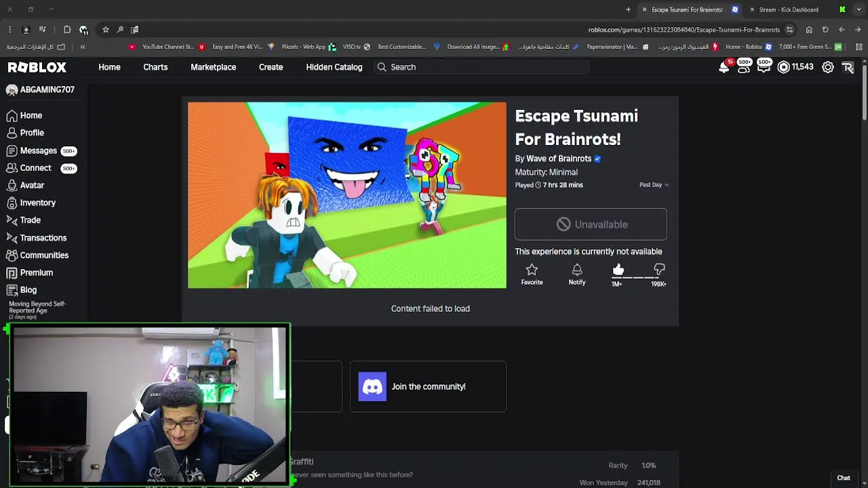This screenshot has height=488, width=868.
Task: Open Hidden Catalog in top navigation
Action: [334, 67]
